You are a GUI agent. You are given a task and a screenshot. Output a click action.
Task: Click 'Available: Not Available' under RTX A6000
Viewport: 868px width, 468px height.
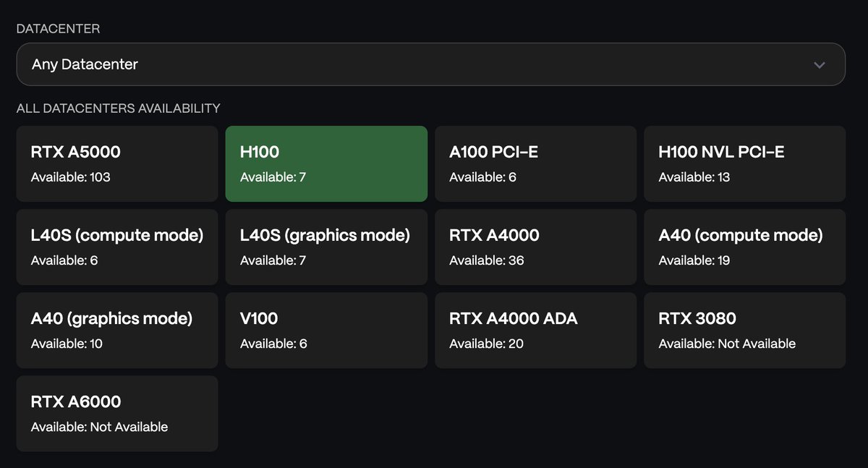click(x=99, y=427)
